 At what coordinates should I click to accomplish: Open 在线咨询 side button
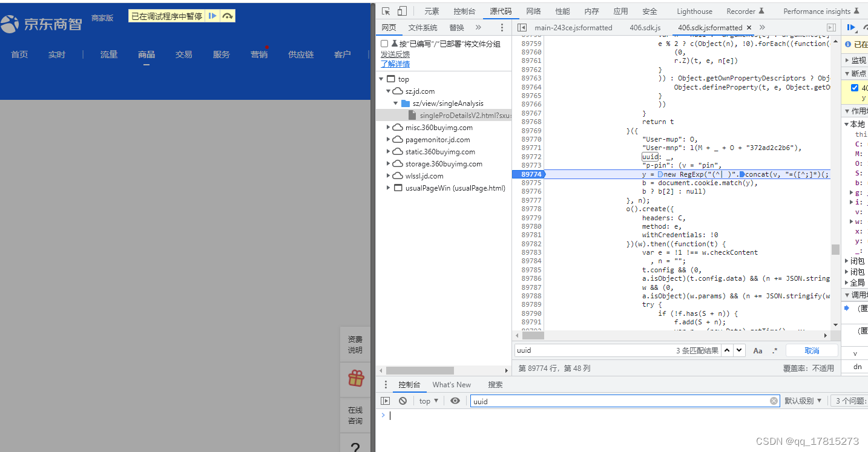pos(355,416)
